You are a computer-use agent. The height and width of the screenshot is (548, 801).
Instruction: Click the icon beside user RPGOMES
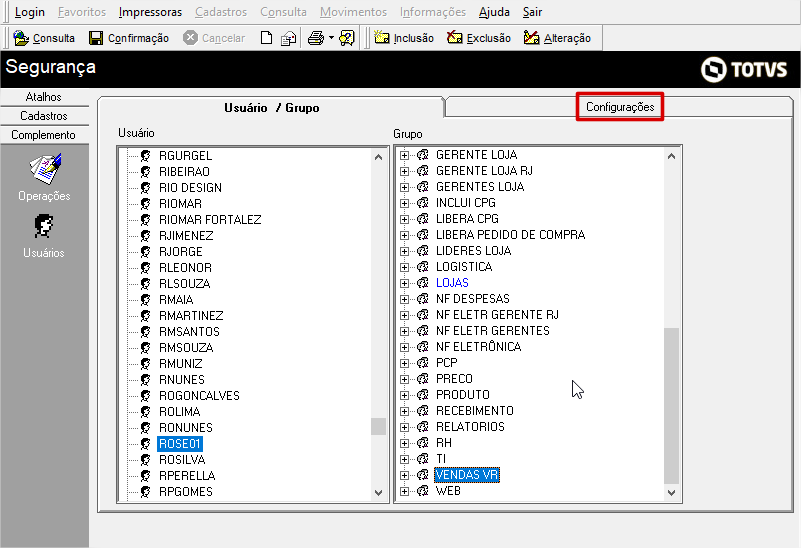click(146, 492)
